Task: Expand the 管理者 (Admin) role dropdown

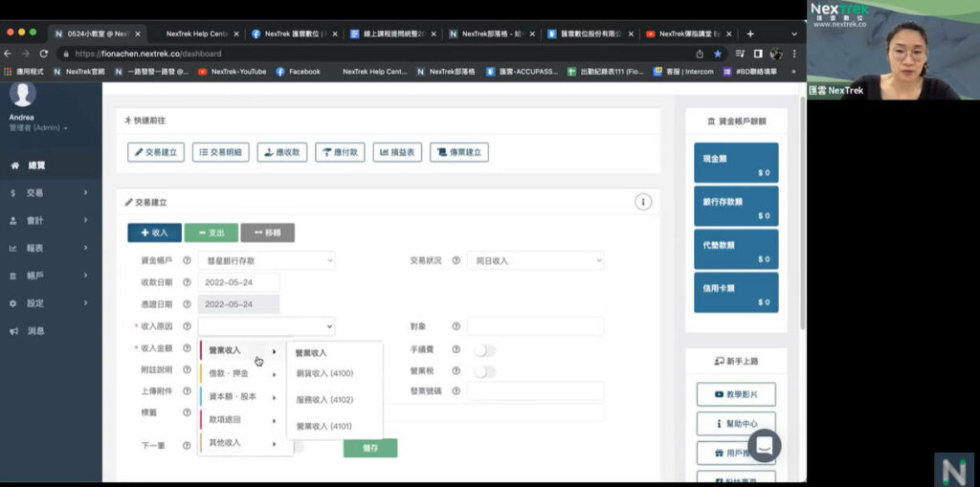Action: (x=38, y=127)
